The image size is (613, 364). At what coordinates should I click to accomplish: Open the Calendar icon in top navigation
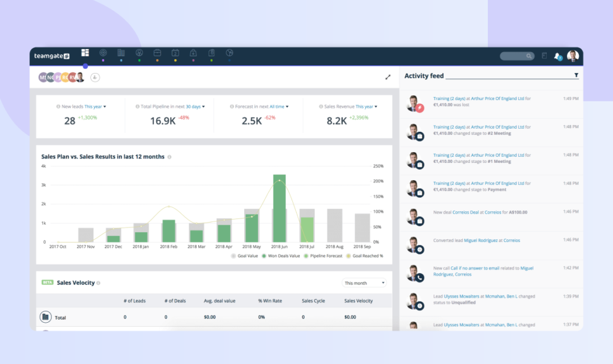[x=175, y=53]
